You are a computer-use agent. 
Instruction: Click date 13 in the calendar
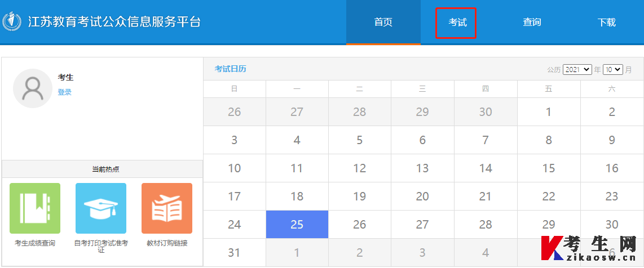[422, 168]
